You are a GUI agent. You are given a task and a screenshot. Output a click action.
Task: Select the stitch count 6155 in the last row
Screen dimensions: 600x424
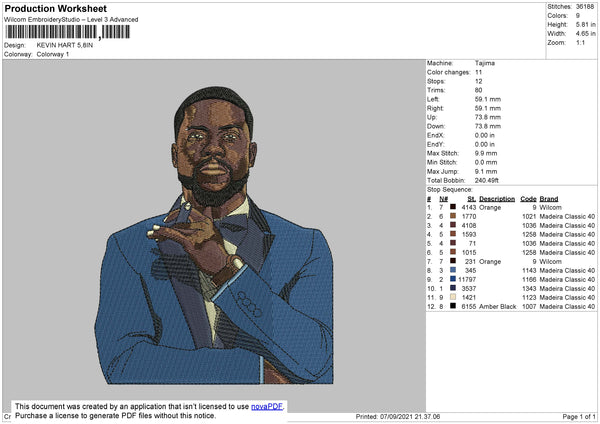469,307
